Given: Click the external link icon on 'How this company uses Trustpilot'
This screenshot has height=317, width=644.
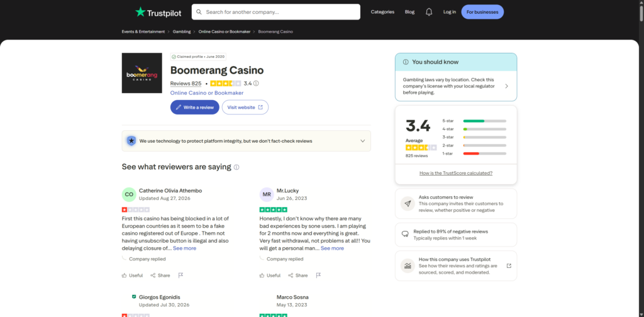Looking at the screenshot, I should pyautogui.click(x=509, y=265).
